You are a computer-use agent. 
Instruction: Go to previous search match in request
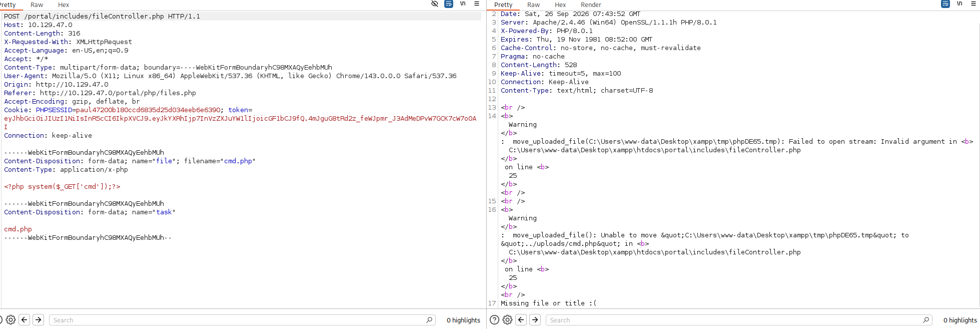point(25,320)
